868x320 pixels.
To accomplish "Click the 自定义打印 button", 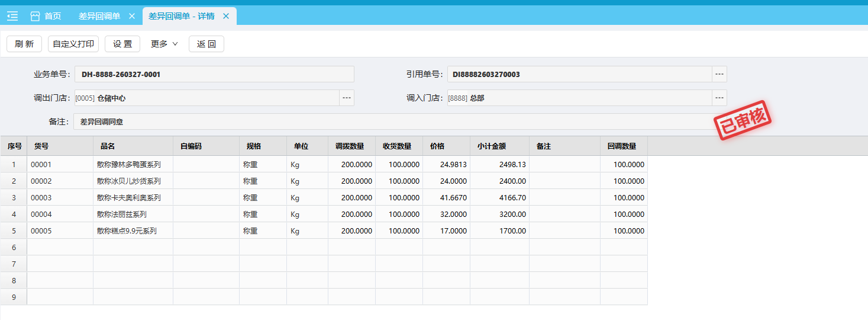I will point(73,44).
